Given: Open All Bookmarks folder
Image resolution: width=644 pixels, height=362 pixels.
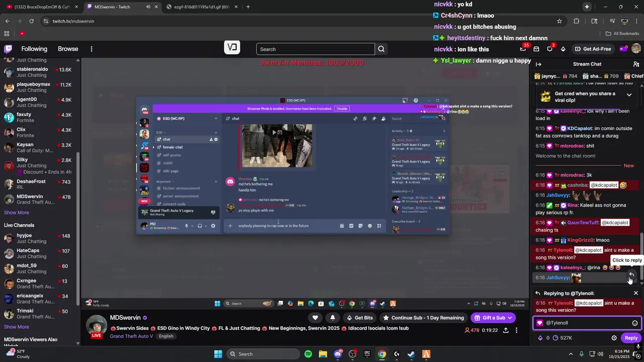Looking at the screenshot, I should [622, 34].
